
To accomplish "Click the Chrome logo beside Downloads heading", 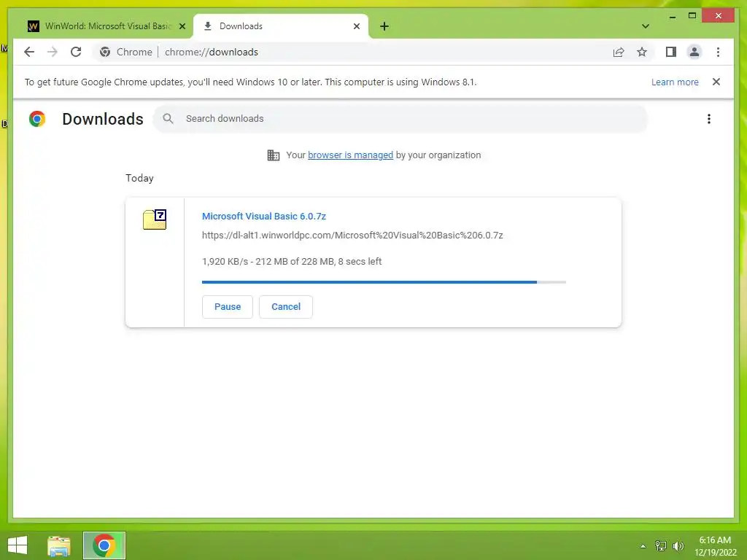I will click(37, 119).
